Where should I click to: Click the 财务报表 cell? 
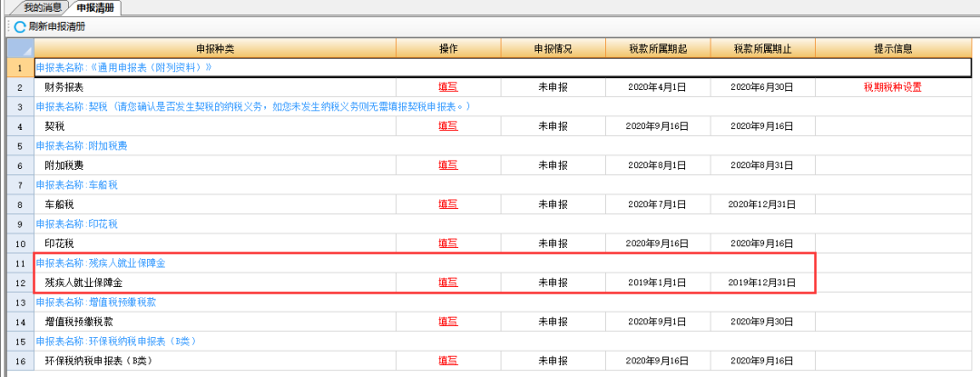215,87
